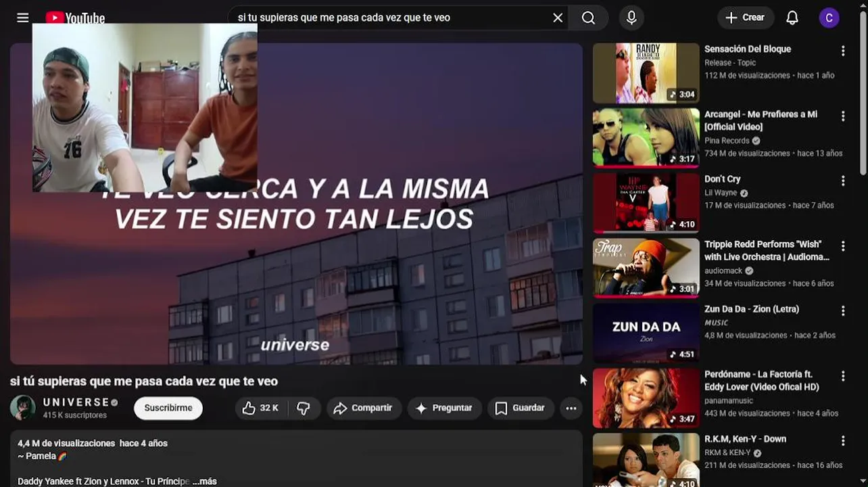Start voice search with microphone
The image size is (868, 487).
(631, 18)
